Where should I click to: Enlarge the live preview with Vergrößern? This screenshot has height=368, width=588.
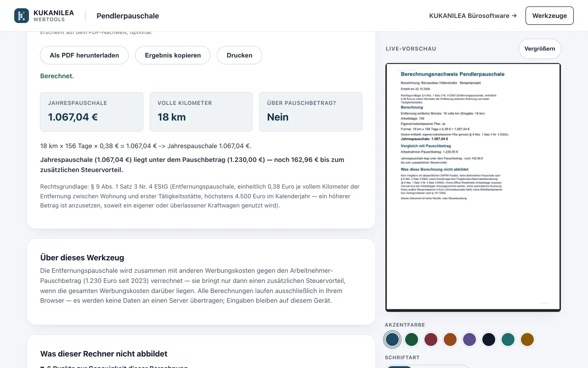[x=540, y=49]
